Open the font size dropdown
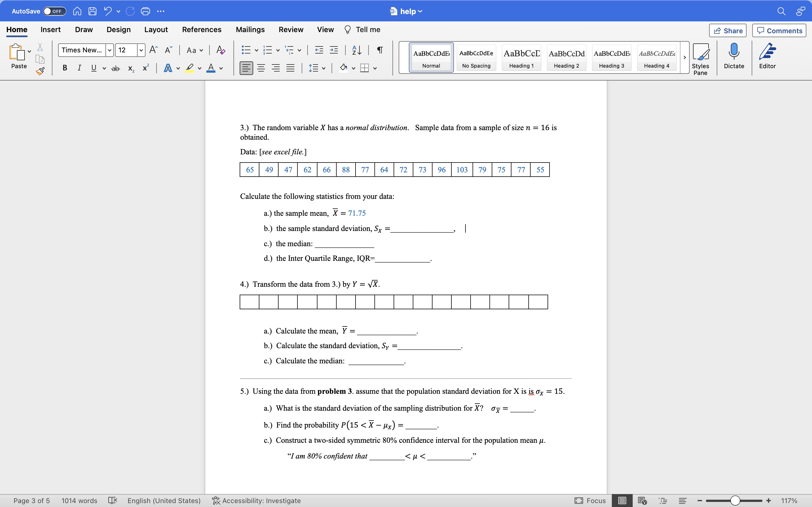The image size is (812, 507). pos(141,50)
